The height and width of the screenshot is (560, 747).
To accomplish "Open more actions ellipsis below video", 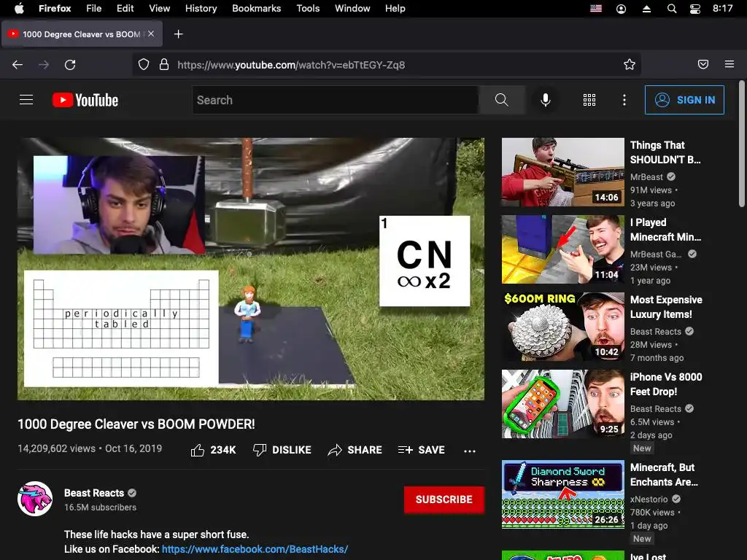I will [470, 451].
